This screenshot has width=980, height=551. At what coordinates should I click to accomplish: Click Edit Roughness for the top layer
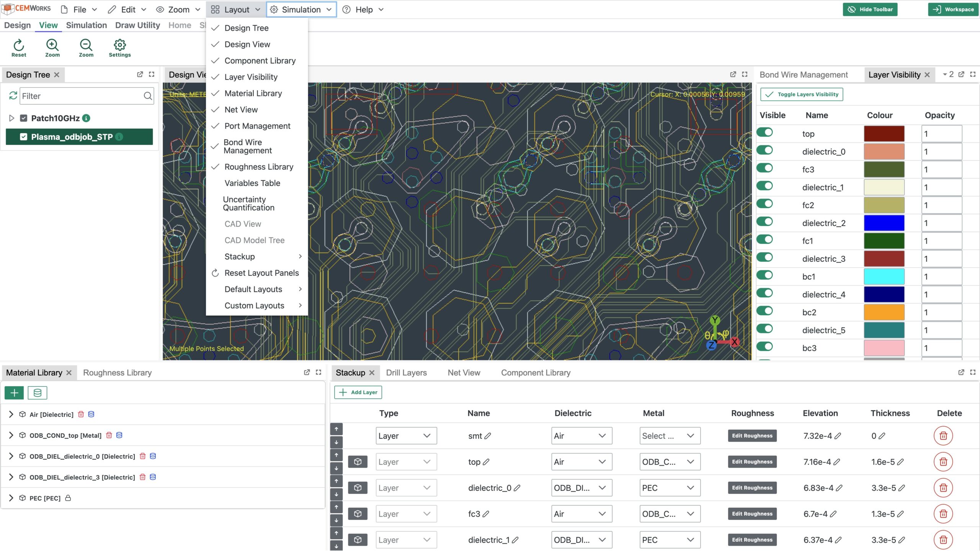(x=752, y=462)
